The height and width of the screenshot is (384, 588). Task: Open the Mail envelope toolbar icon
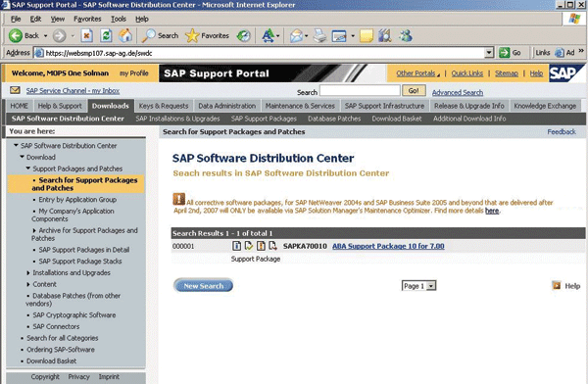[296, 36]
